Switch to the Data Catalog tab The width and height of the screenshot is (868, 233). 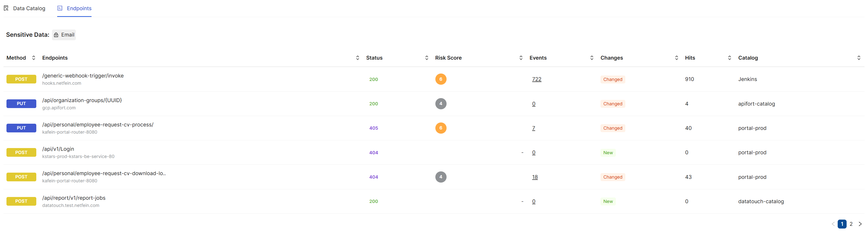click(29, 8)
